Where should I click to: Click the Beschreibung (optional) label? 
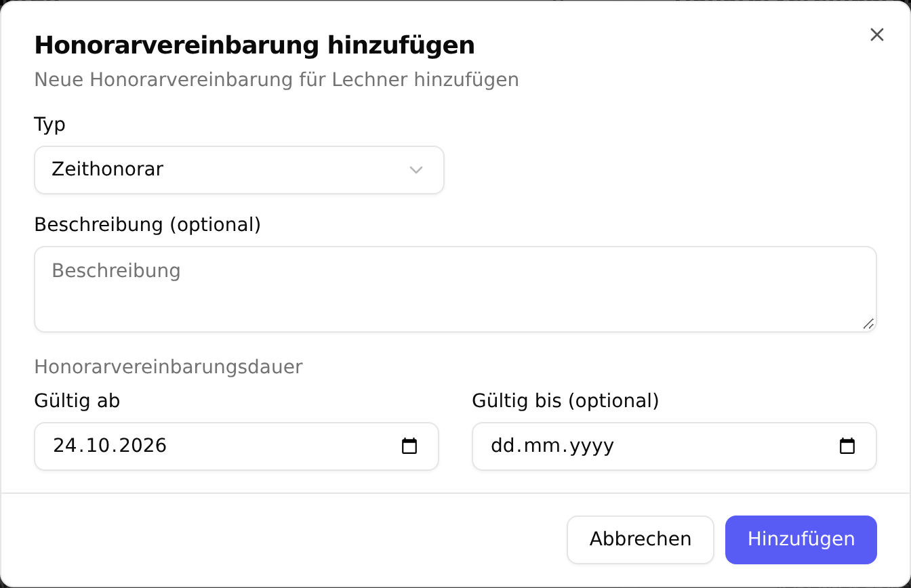tap(148, 225)
